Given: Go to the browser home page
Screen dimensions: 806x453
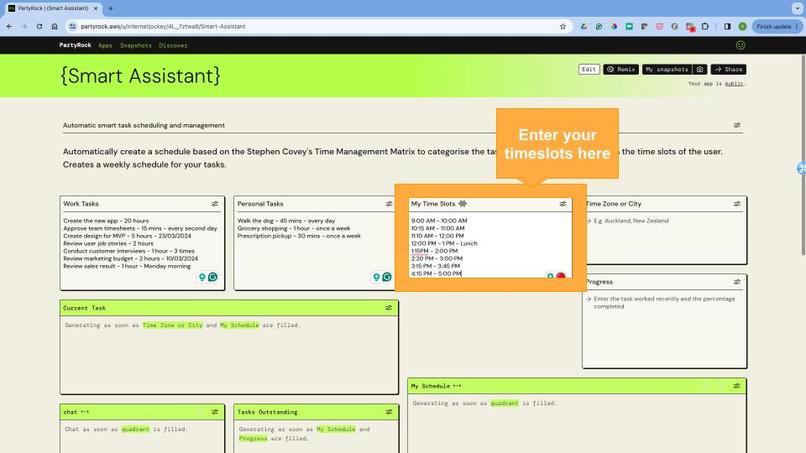Looking at the screenshot, I should pos(54,26).
